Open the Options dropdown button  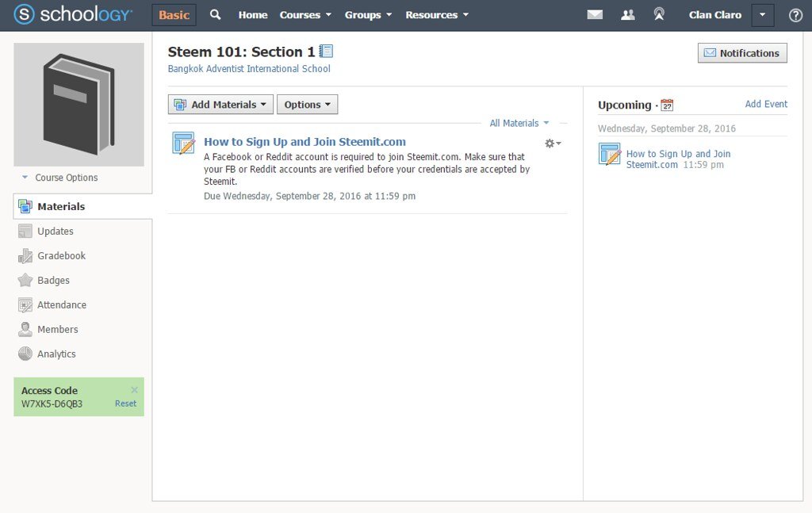(x=307, y=105)
